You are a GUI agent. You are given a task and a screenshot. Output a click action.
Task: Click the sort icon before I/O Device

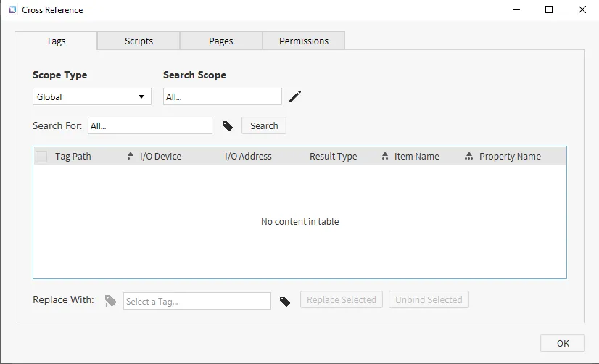coord(131,156)
